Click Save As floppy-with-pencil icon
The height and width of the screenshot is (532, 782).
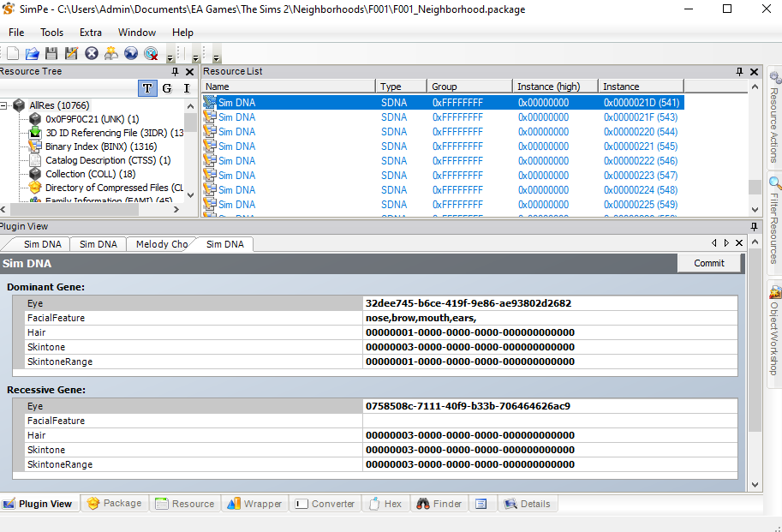tap(71, 53)
